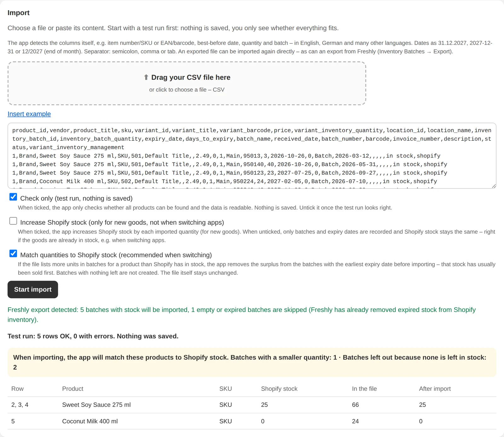This screenshot has height=437, width=504.
Task: Click the Insert example link
Action: click(x=29, y=114)
